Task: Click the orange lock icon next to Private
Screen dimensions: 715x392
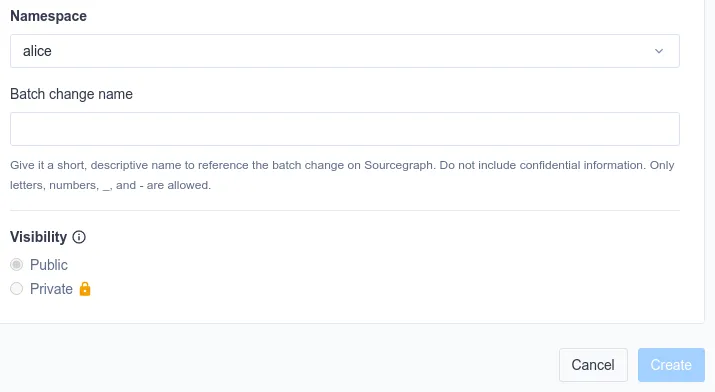Action: coord(85,289)
